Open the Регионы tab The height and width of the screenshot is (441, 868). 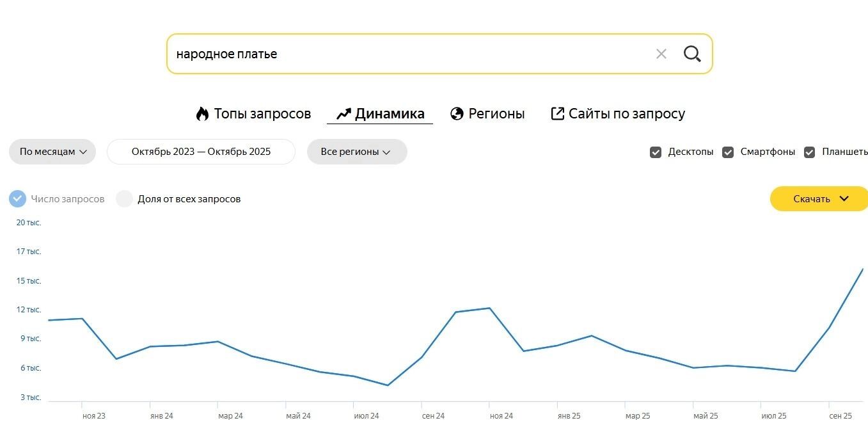pyautogui.click(x=496, y=114)
